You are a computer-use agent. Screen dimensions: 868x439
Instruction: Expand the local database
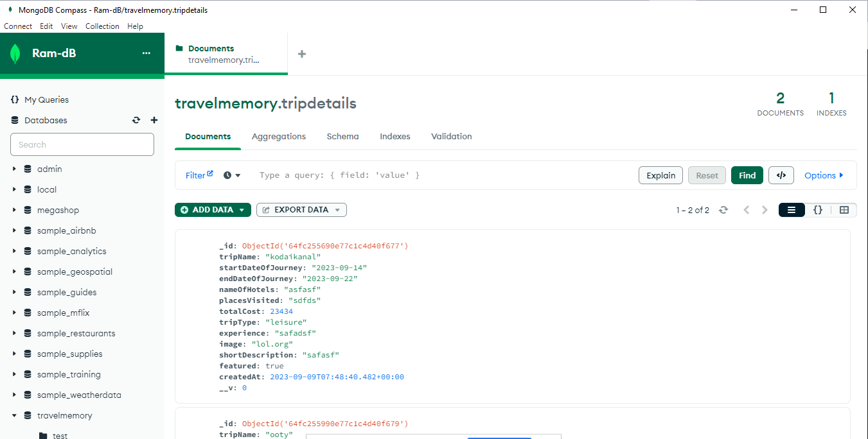point(14,189)
